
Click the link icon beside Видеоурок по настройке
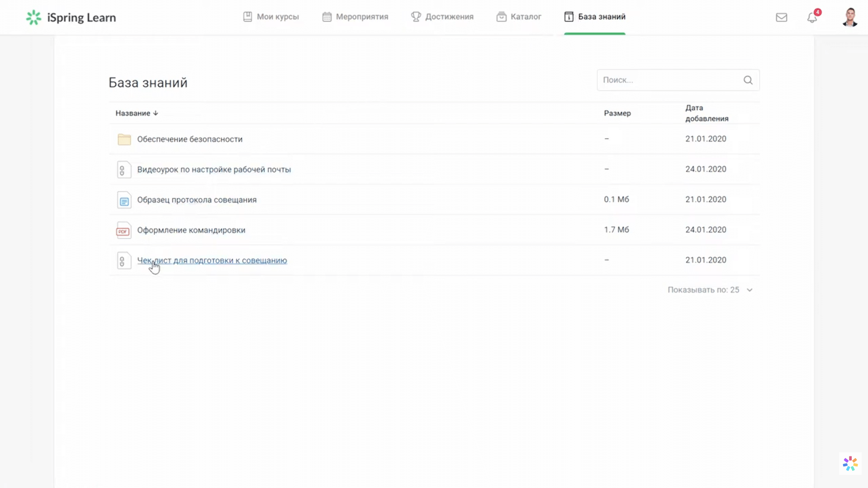[x=124, y=170]
